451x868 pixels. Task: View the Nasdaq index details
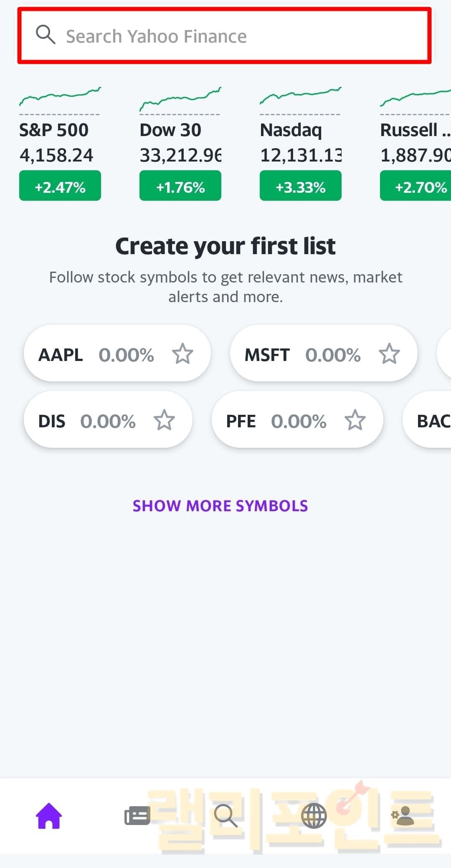tap(300, 142)
